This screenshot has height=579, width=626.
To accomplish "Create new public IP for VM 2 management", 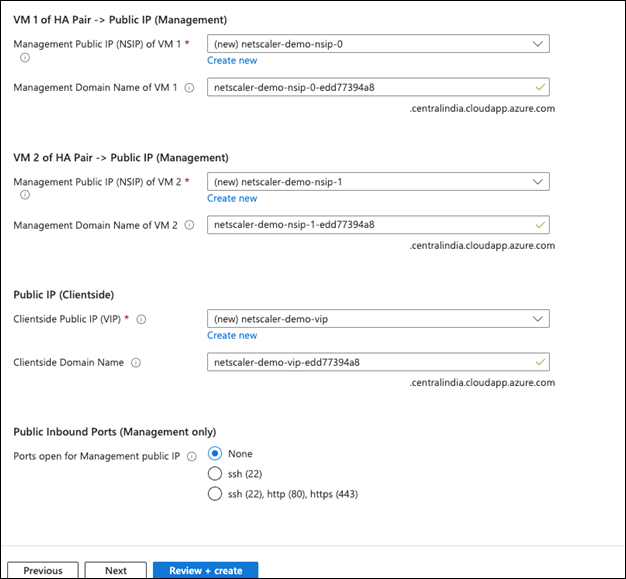I will coord(232,198).
